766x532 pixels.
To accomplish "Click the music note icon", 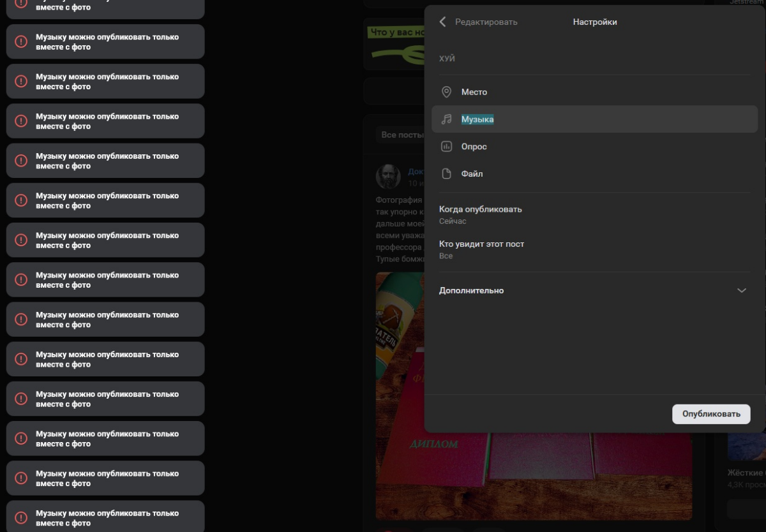I will [447, 119].
